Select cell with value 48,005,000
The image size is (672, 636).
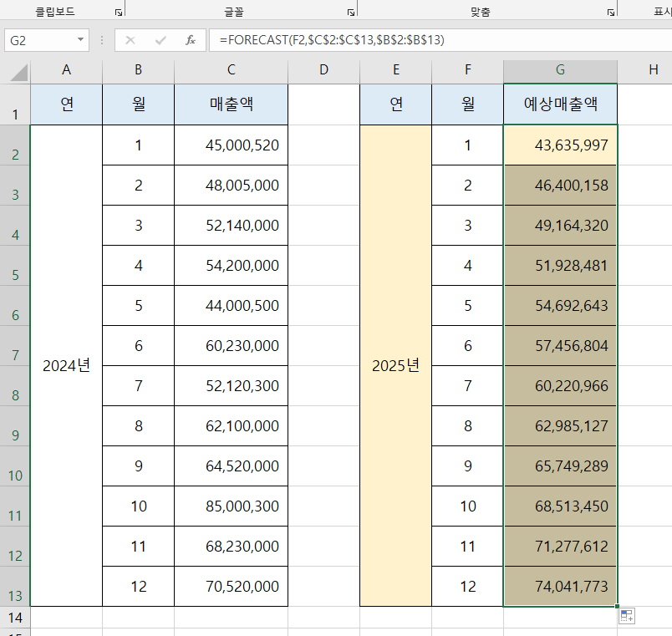tap(232, 186)
